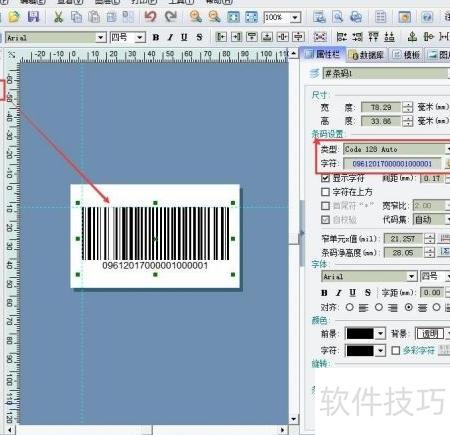Open a file with the folder icon
450x435 pixels.
[x=14, y=17]
